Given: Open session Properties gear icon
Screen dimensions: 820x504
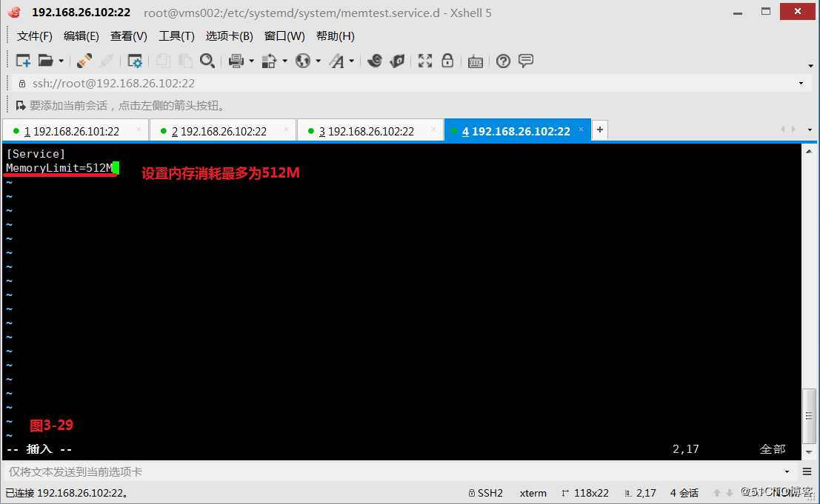Looking at the screenshot, I should click(x=135, y=61).
